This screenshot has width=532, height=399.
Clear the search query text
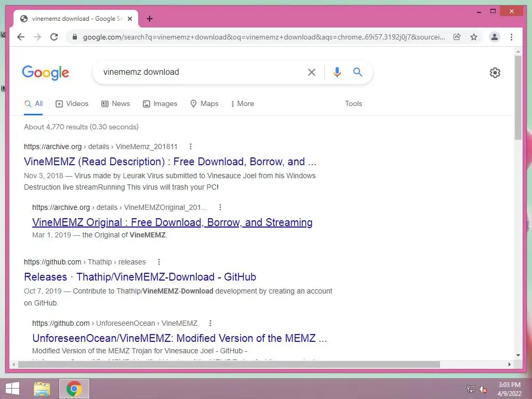point(312,72)
